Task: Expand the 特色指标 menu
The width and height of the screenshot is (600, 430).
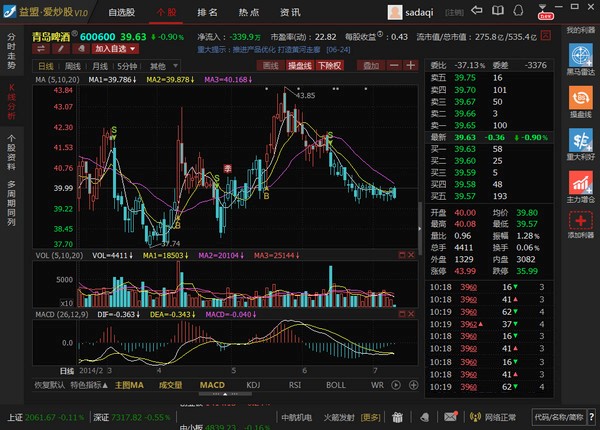Action: 89,385
